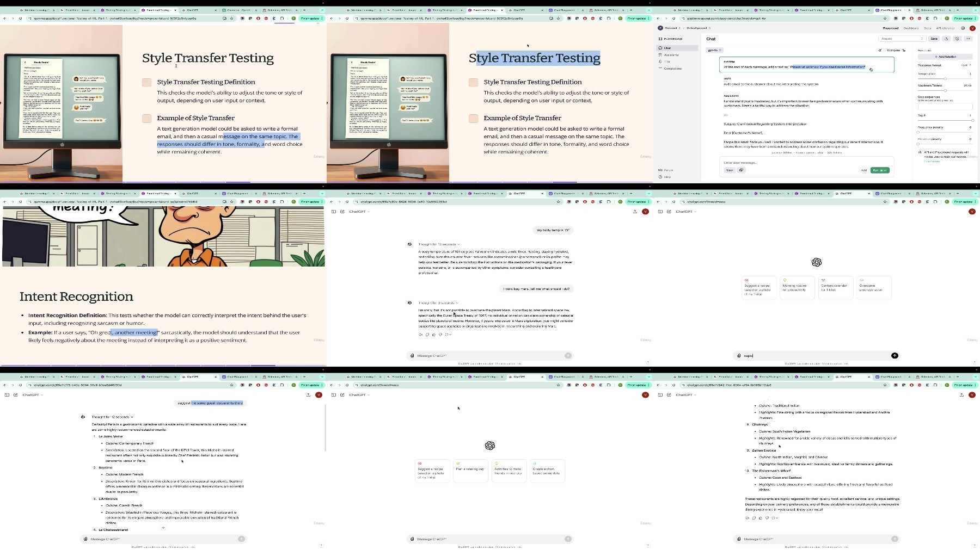Open API reference in the OpenAI header
The height and width of the screenshot is (550, 980).
[945, 28]
